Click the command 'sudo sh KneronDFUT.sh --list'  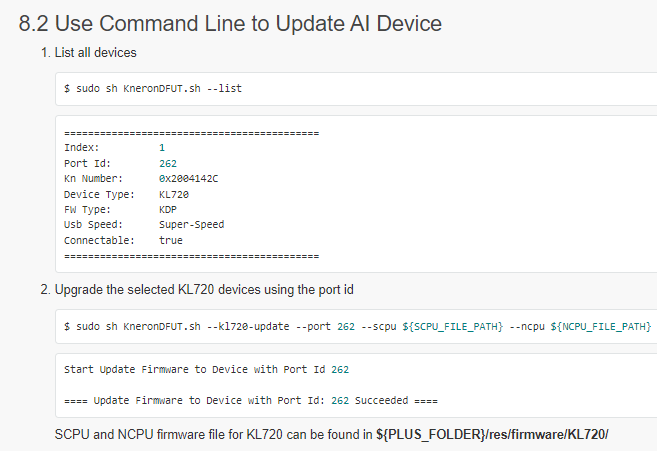159,88
